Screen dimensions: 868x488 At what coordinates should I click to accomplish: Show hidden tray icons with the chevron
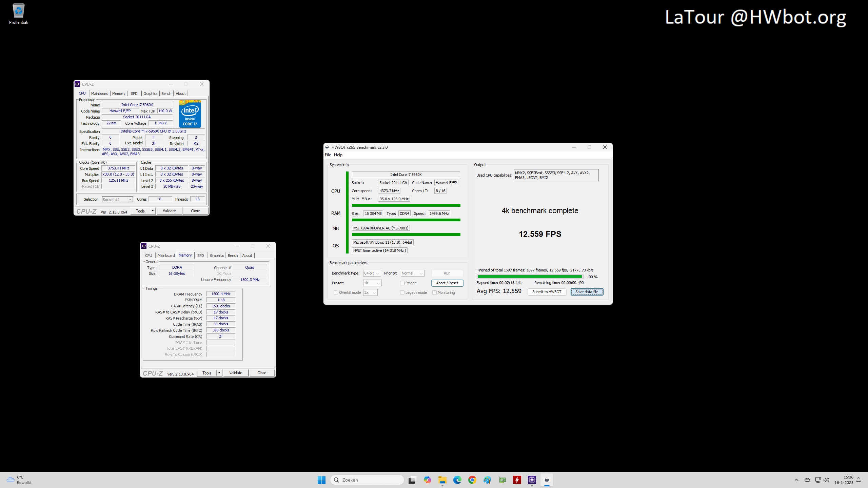coord(796,480)
